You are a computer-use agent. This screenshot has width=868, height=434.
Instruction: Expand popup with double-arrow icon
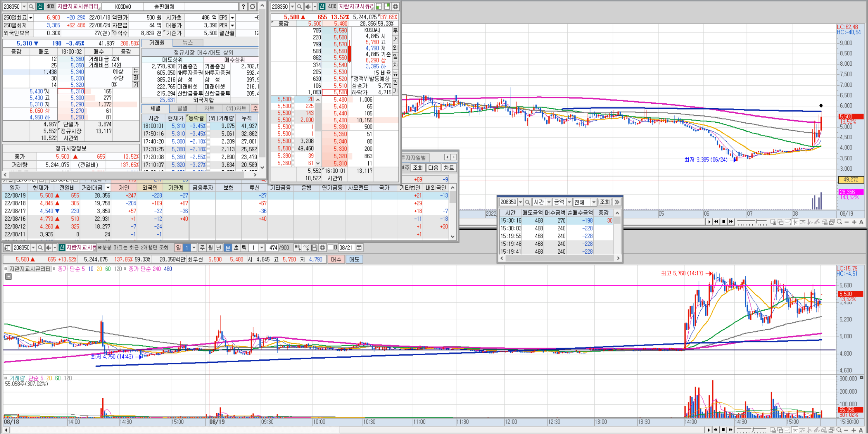[617, 202]
